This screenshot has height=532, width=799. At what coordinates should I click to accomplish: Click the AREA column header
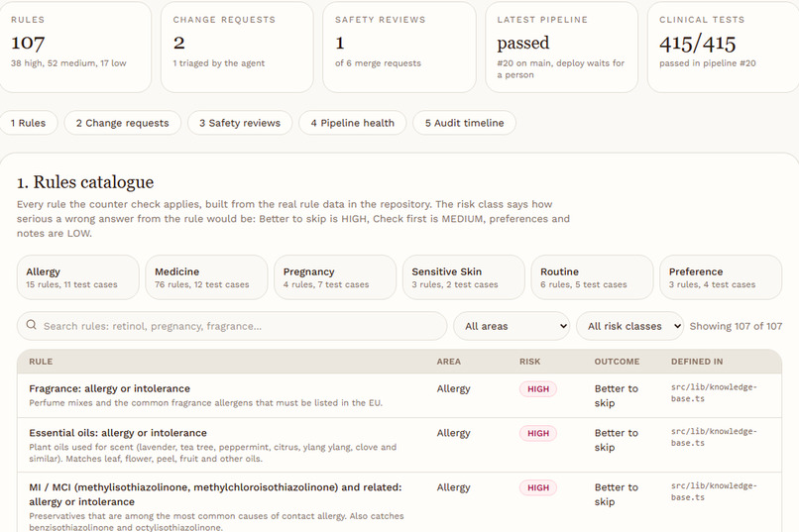point(448,362)
